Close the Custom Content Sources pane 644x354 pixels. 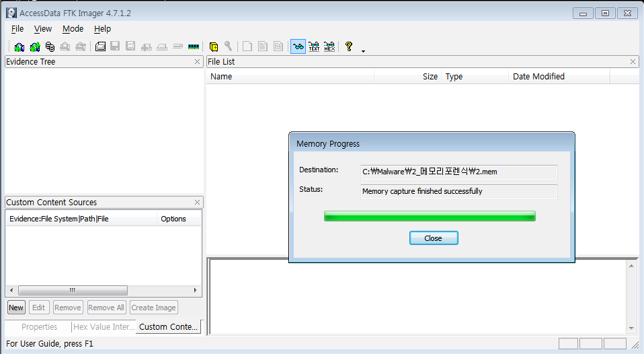click(197, 203)
